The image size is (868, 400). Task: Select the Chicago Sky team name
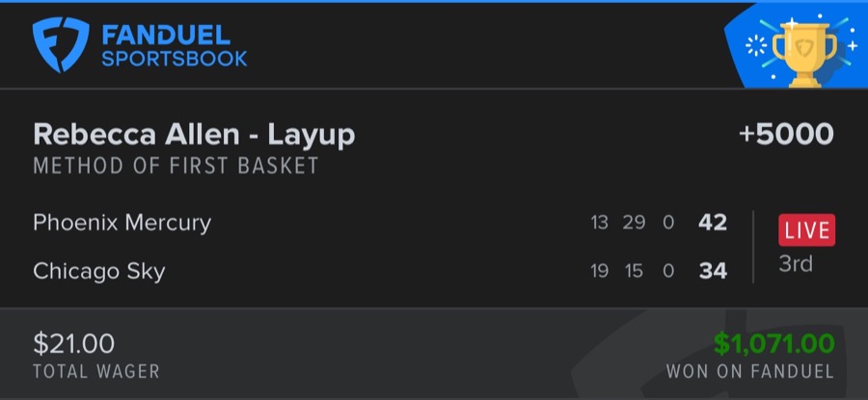coord(99,271)
